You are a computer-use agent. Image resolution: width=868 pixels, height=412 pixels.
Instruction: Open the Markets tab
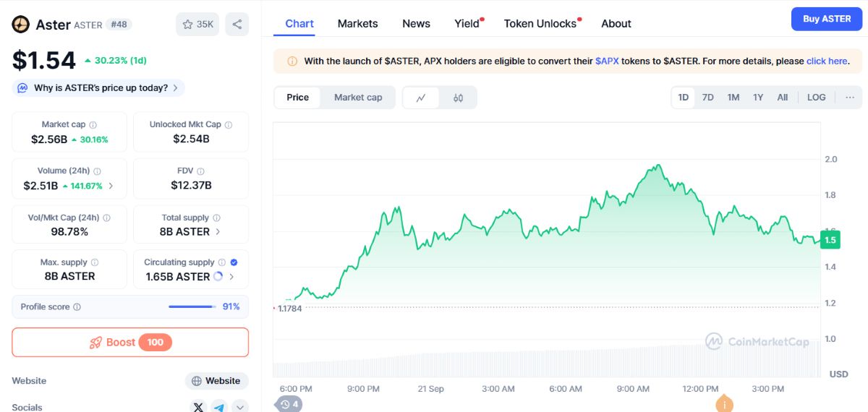[357, 24]
